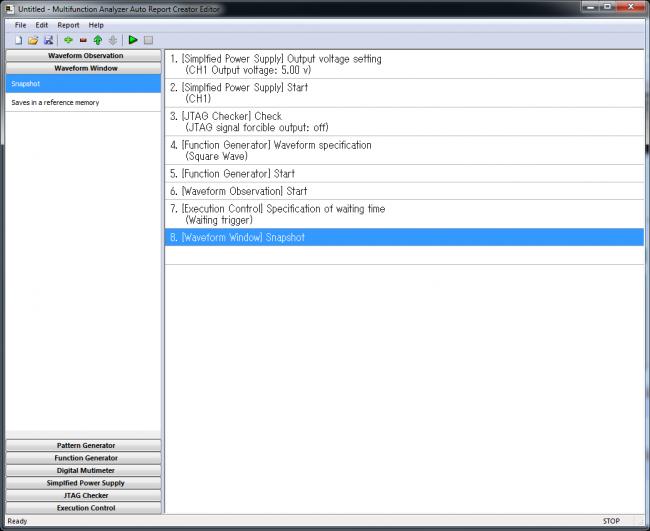Image resolution: width=650 pixels, height=531 pixels.
Task: Select step 7 Specification of waiting time
Action: [404, 214]
